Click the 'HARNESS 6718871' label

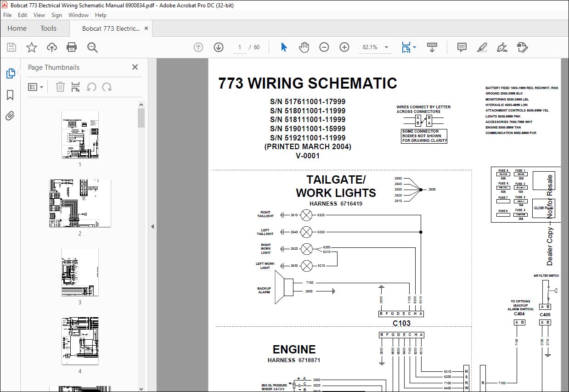pos(294,360)
